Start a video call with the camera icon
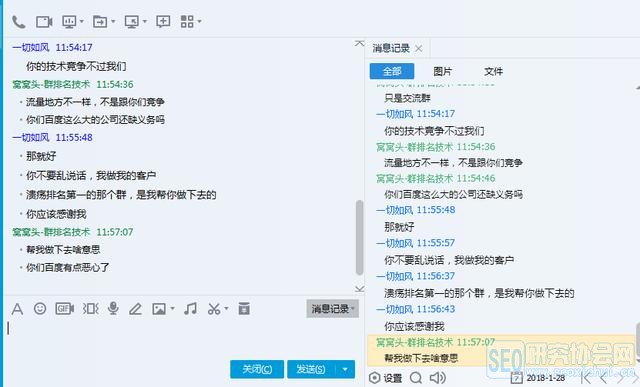 coord(44,22)
